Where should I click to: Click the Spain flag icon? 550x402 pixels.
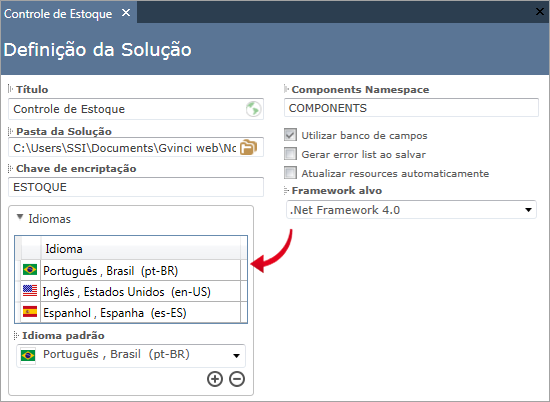30,311
